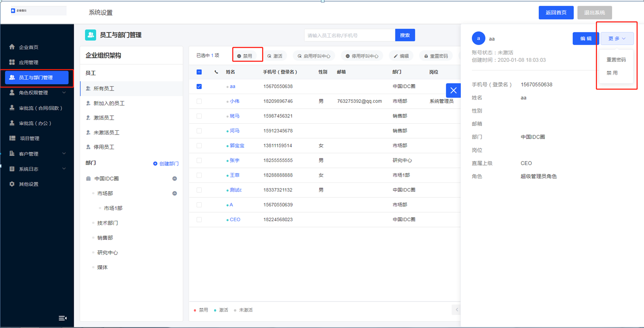Check the checkbox for employee A
The width and height of the screenshot is (644, 328).
coord(199,205)
